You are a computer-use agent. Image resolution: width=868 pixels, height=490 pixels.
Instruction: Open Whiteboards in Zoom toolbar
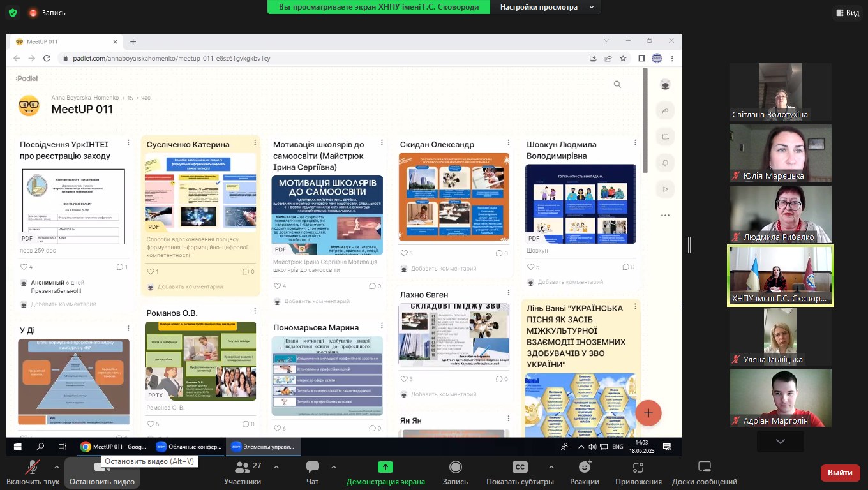click(704, 473)
